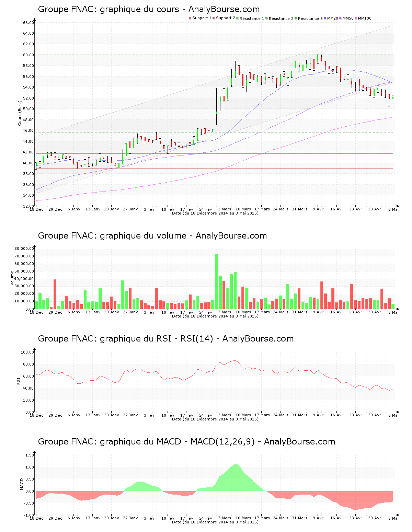Click '18 Déc' date on price chart

click(36, 209)
